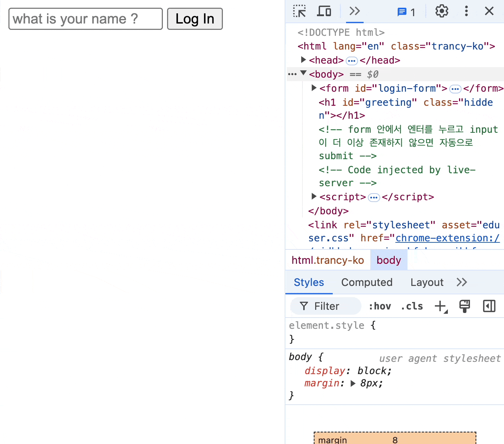This screenshot has width=504, height=444.
Task: Open the console messages issue counter
Action: point(406,12)
